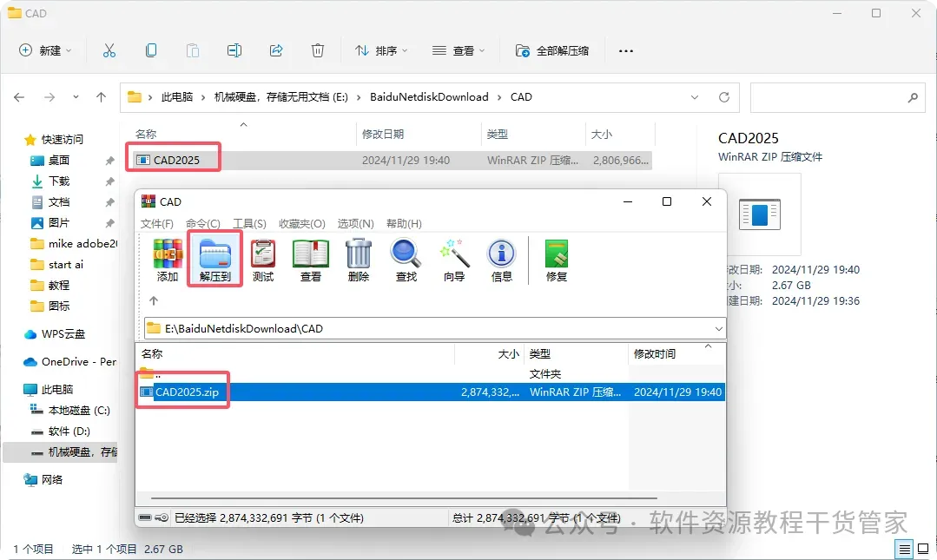Select 图片 in the sidebar

[58, 223]
